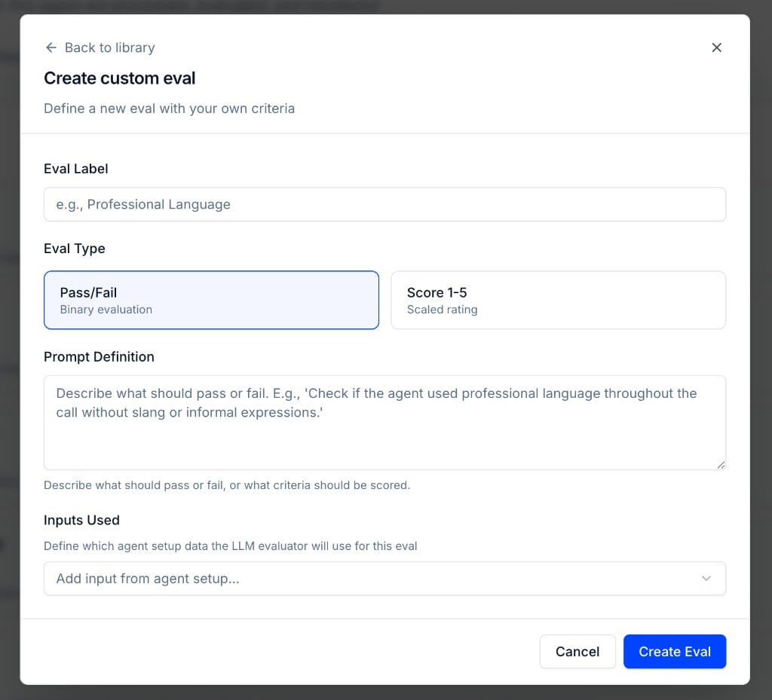Image resolution: width=772 pixels, height=700 pixels.
Task: Click the 'Inputs Used' section label
Action: click(81, 520)
